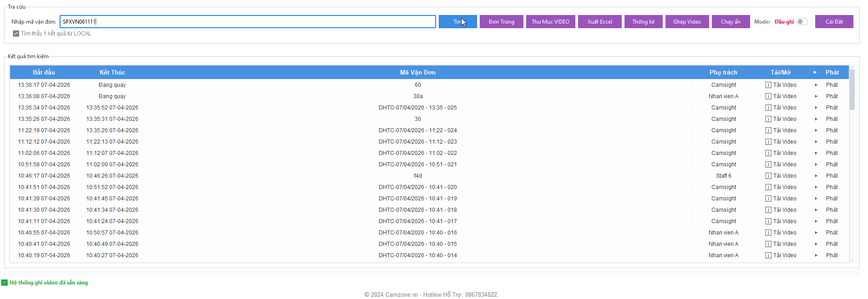Sort by Phụ trách column header
Screen dimensions: 868x299
723,72
